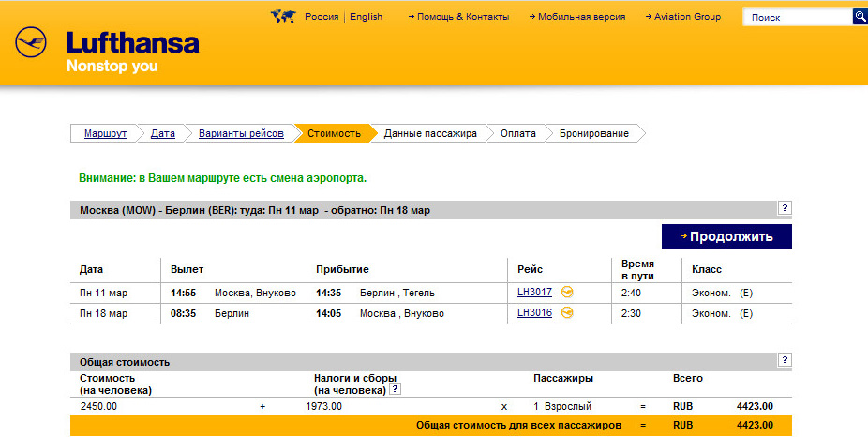Click arrival time 14:05

329,313
